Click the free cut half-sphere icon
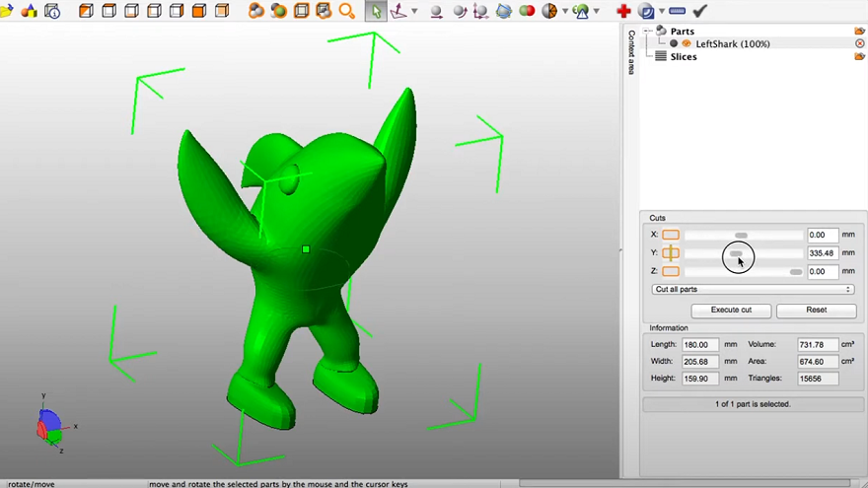This screenshot has width=868, height=488. click(549, 11)
